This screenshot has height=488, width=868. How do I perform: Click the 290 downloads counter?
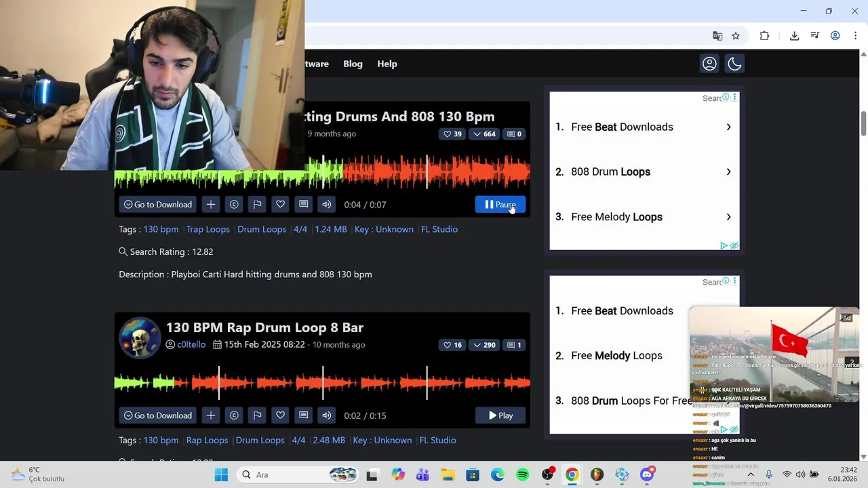484,345
